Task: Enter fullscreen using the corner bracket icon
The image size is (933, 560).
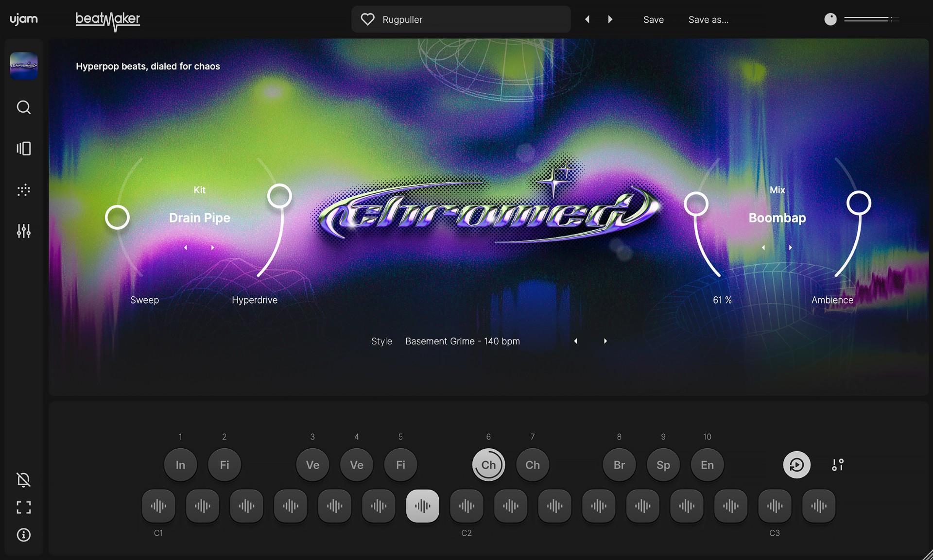Action: tap(23, 508)
